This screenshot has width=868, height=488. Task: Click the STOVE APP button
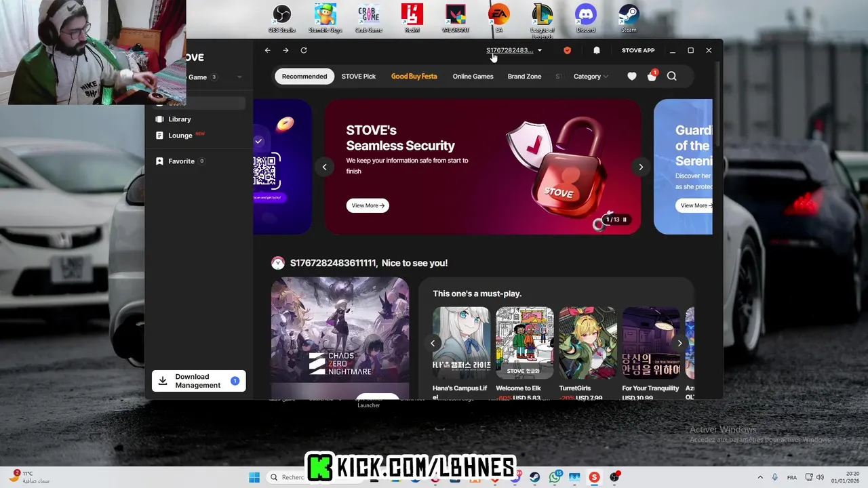pos(638,50)
